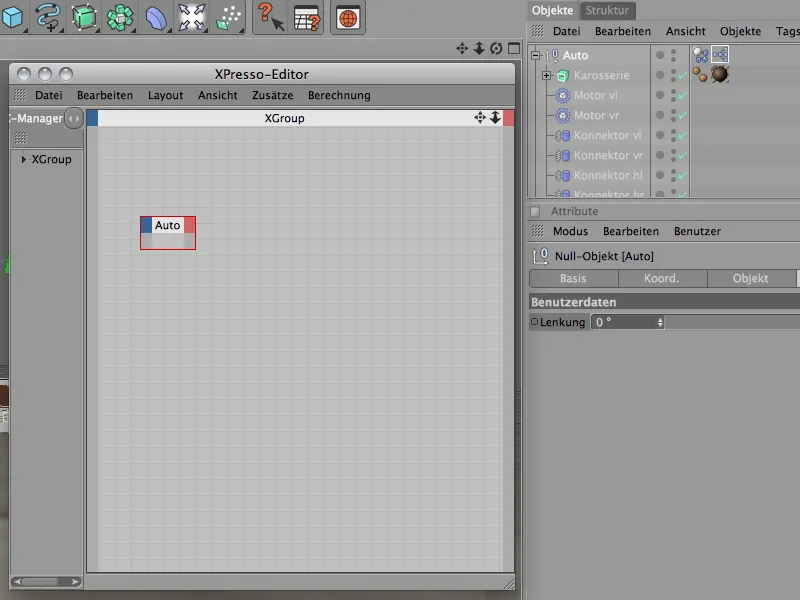Click the blue input port of XGroup header
The width and height of the screenshot is (800, 600).
pos(92,118)
